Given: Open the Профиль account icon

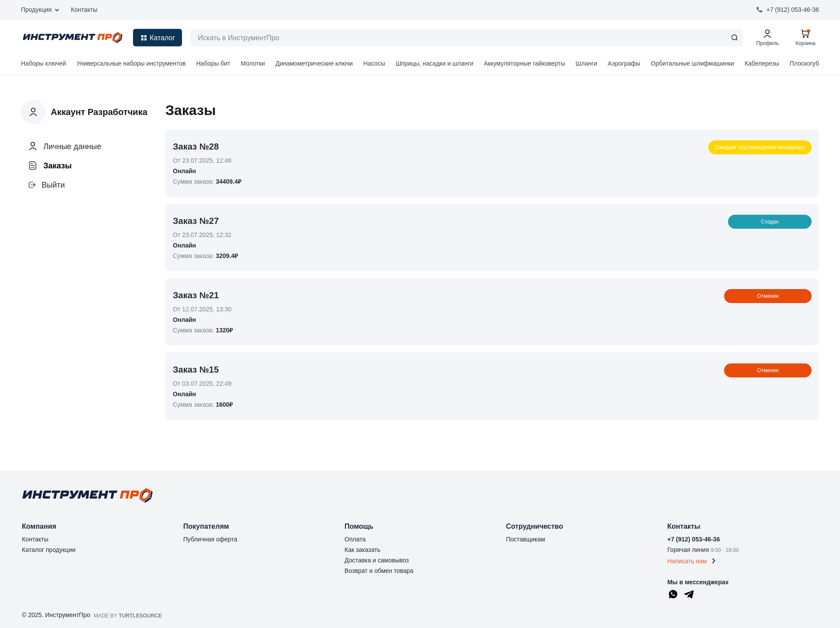Looking at the screenshot, I should click(767, 33).
